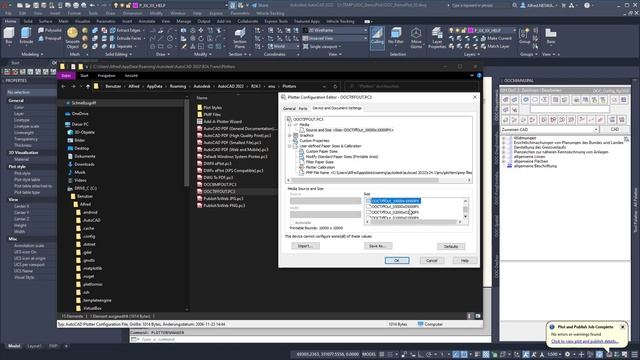Collapse User-defined Paper Sizes & Calibration node

tap(289, 146)
